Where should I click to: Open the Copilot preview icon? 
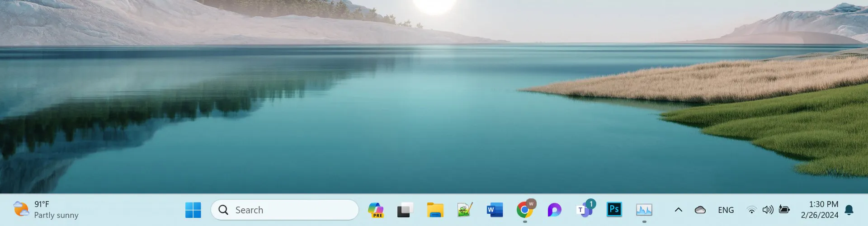point(376,210)
